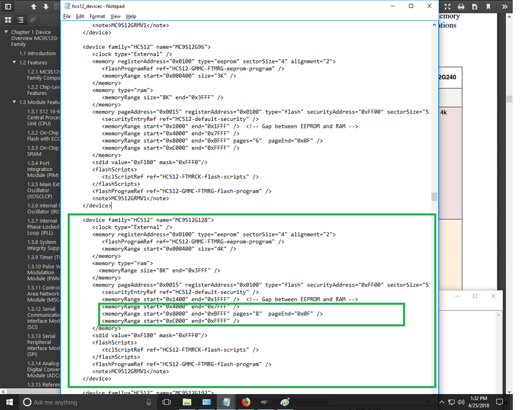Collapse Chapter 1 Device Overview outline node
The height and width of the screenshot is (410, 532).
pos(6,32)
